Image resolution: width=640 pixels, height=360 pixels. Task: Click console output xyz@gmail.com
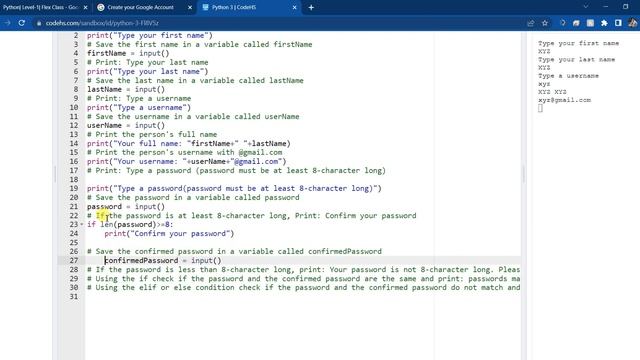click(564, 100)
